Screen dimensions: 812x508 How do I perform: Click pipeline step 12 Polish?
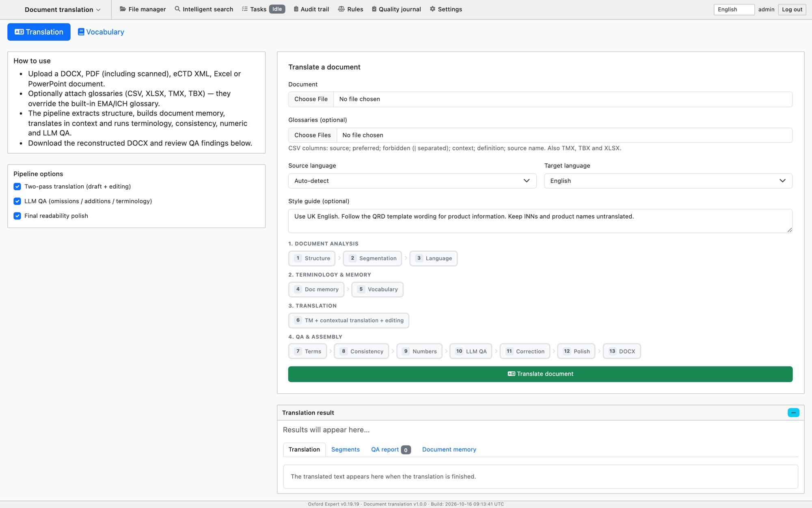pos(577,351)
